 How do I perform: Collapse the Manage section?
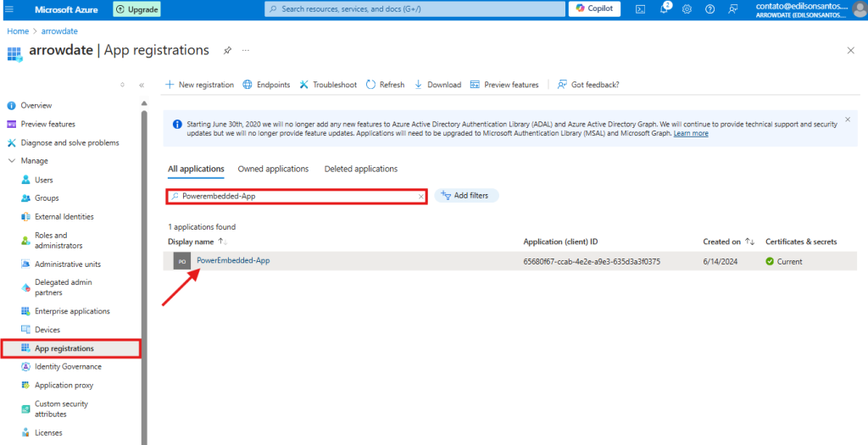pyautogui.click(x=11, y=161)
